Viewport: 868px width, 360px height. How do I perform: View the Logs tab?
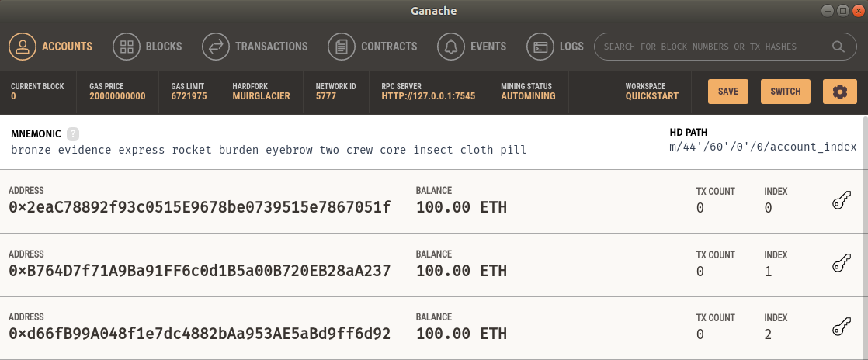pos(555,47)
